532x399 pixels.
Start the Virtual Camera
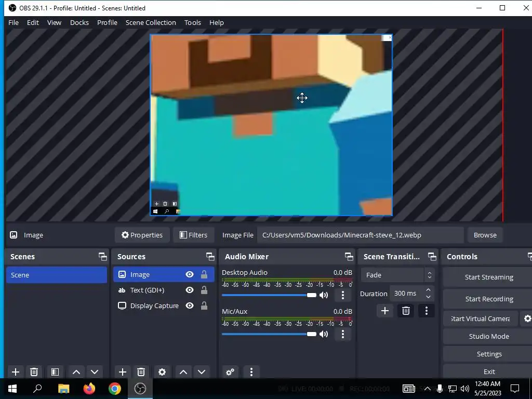tap(481, 318)
